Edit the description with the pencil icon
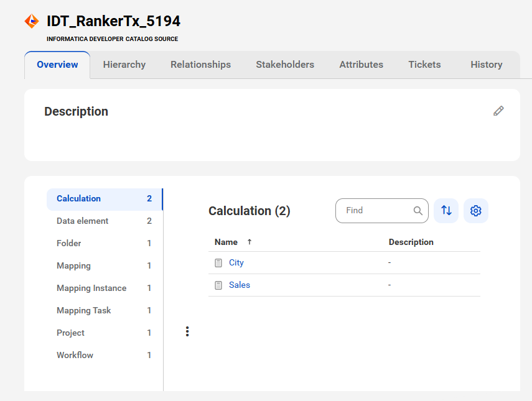The image size is (532, 401). [x=498, y=111]
